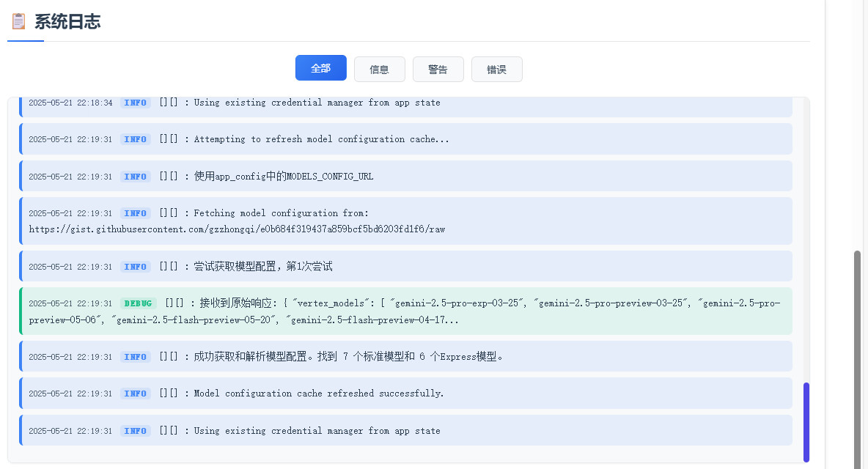The image size is (868, 469).
Task: Click the INFO badge on the MODELS_CONFIG_URL entry
Action: [x=135, y=176]
